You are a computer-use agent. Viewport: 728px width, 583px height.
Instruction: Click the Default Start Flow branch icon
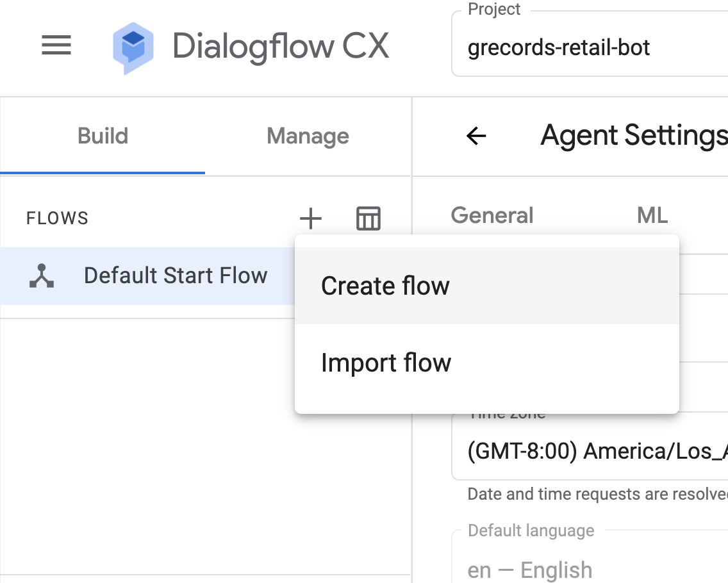click(x=42, y=275)
